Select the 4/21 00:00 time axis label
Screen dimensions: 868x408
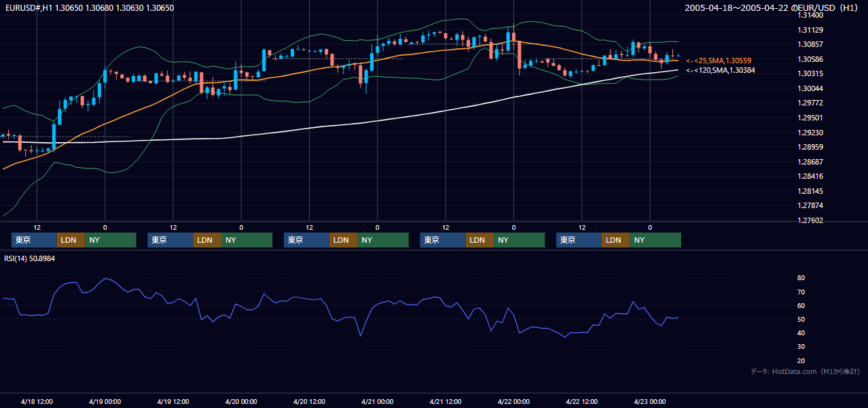(377, 401)
